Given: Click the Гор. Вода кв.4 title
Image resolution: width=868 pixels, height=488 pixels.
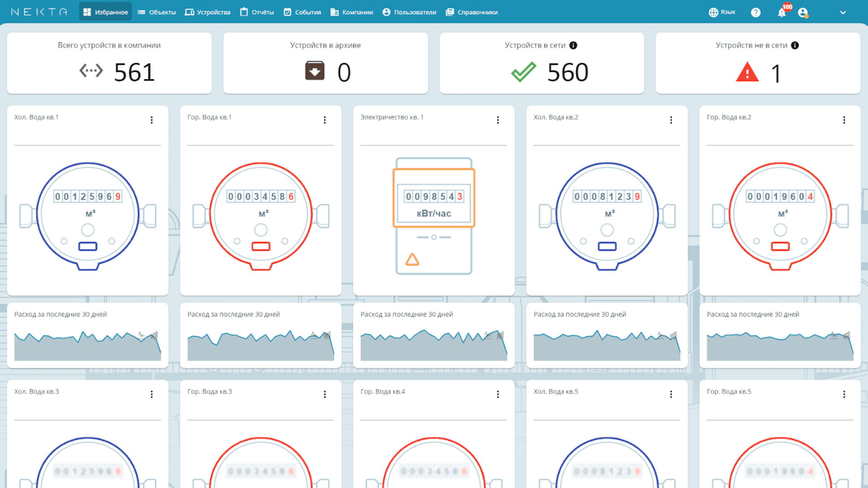Looking at the screenshot, I should click(x=383, y=392).
